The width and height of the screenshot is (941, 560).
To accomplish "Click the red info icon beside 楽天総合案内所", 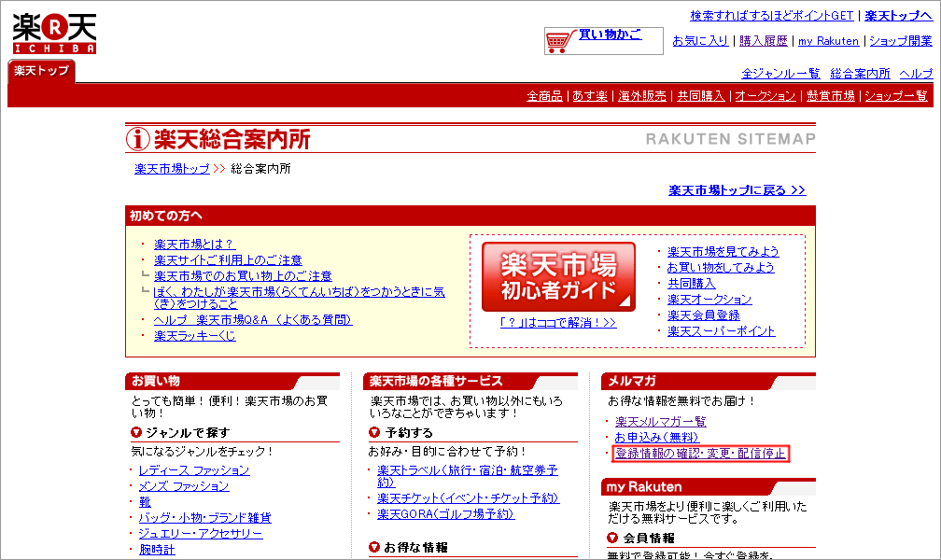I will click(x=137, y=139).
